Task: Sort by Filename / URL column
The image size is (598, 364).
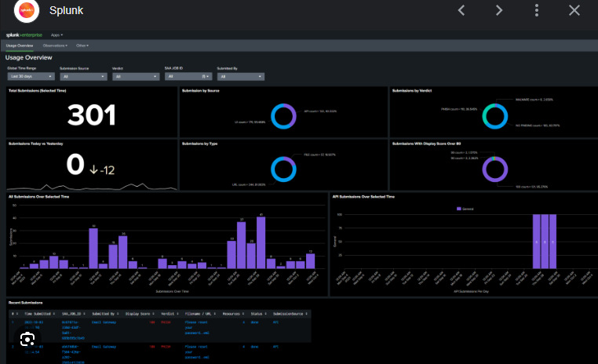Action: [x=201, y=314]
